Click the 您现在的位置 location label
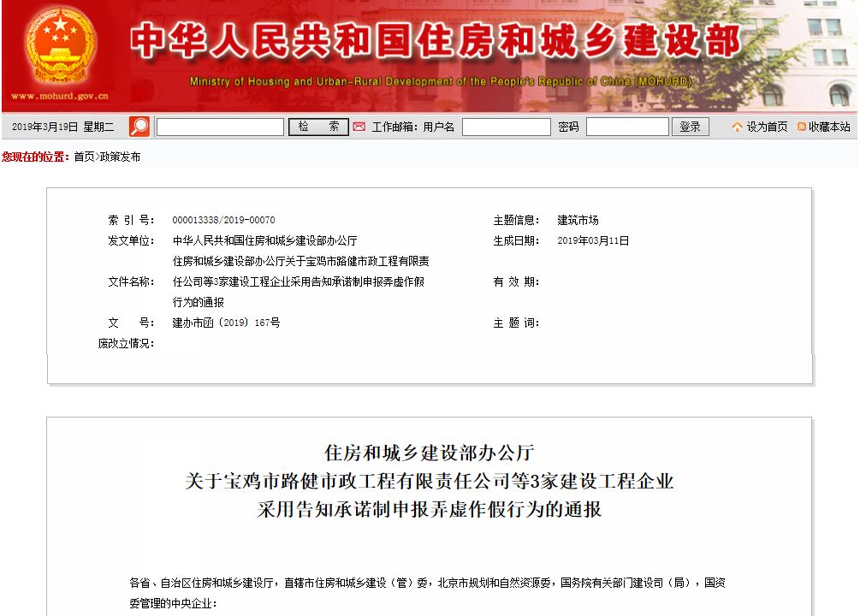Viewport: 860px width, 616px height. point(36,157)
